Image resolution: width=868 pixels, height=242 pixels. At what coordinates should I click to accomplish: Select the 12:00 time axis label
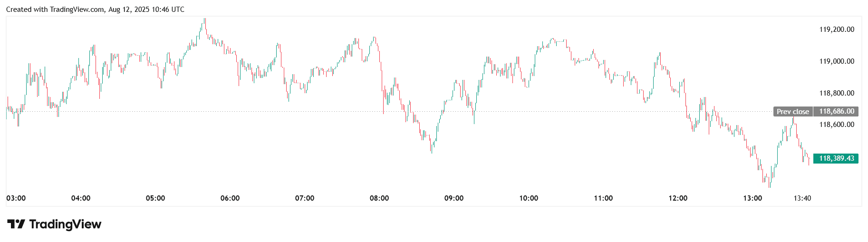click(678, 198)
